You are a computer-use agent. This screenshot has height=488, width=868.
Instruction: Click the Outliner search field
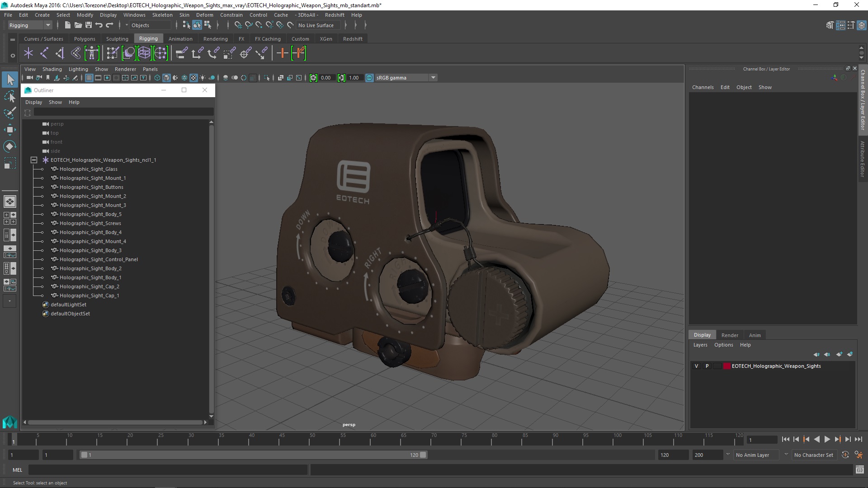pyautogui.click(x=123, y=113)
